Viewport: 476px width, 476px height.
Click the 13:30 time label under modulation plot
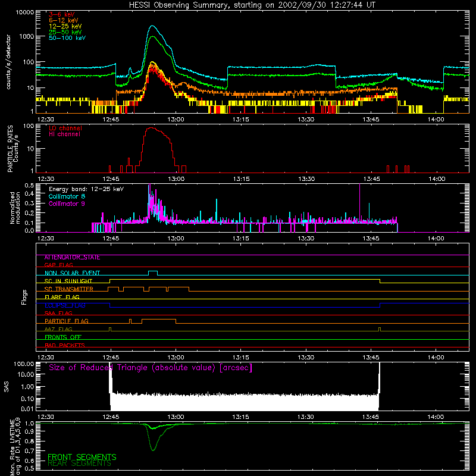pyautogui.click(x=306, y=239)
